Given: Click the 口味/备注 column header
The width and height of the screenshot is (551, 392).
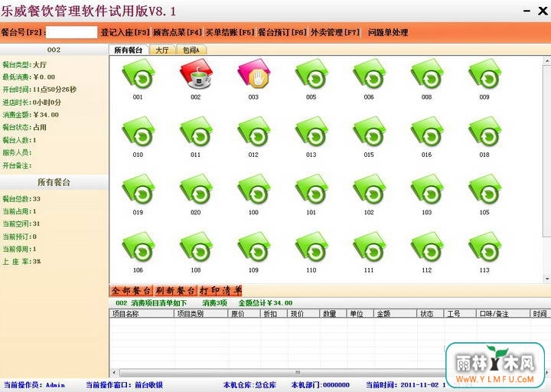Looking at the screenshot, I should pyautogui.click(x=504, y=314).
